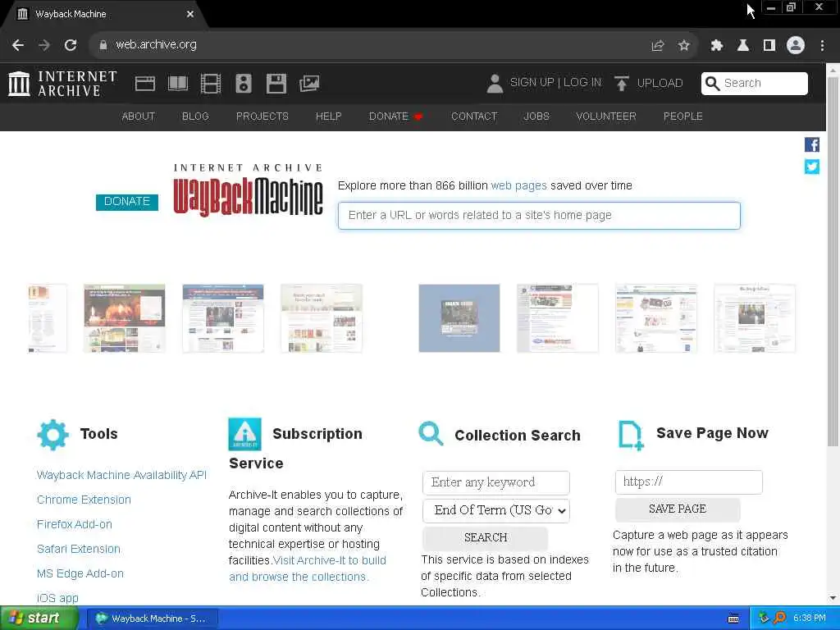Click the taskbar clock showing 6:38 PM
The image size is (840, 630).
[x=809, y=619]
